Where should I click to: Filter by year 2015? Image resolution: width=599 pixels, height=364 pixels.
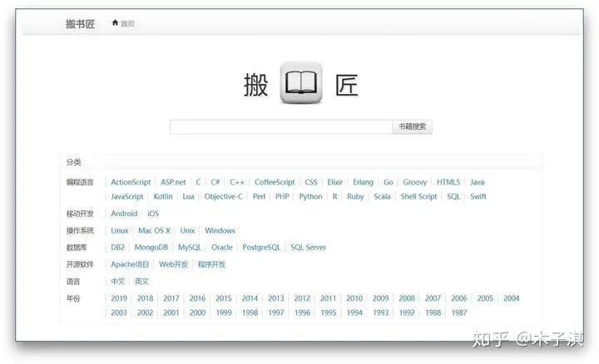pyautogui.click(x=224, y=298)
